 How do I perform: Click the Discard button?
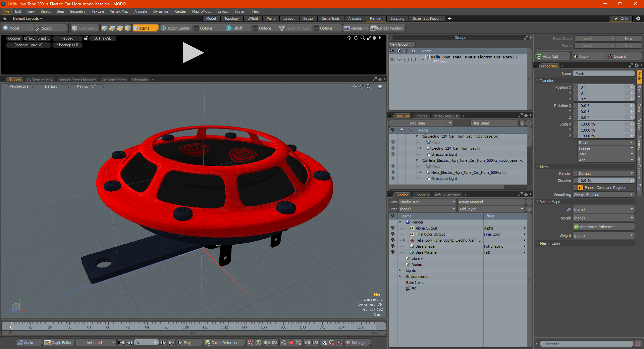[625, 56]
